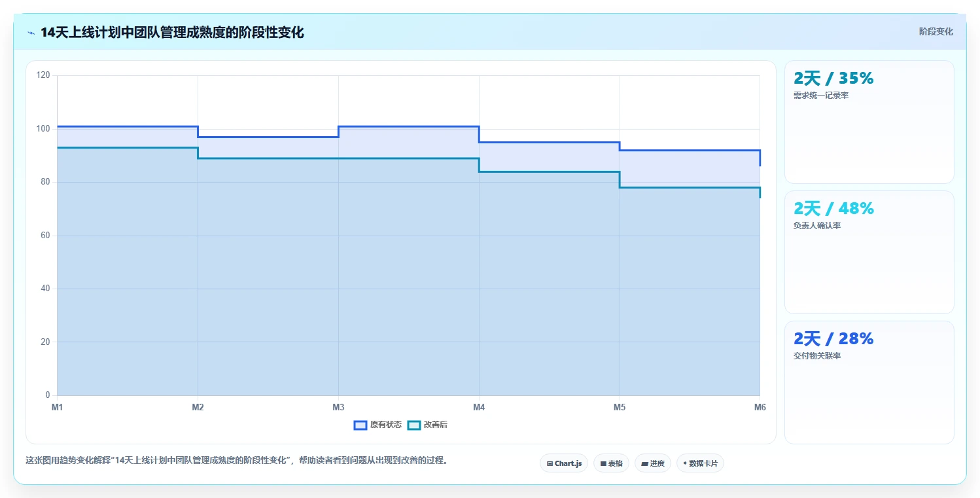Click the lightning icon beside the title
This screenshot has height=498, width=980.
coord(31,33)
